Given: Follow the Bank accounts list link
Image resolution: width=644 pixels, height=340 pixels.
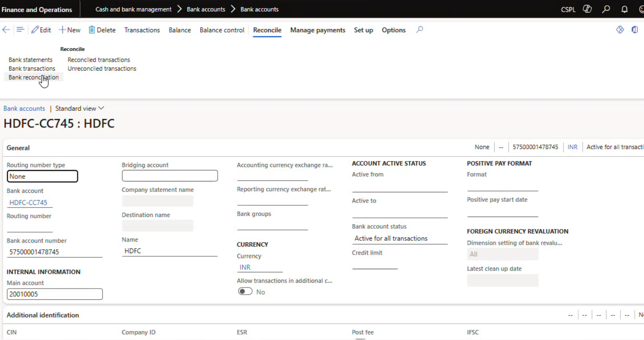Looking at the screenshot, I should click(24, 108).
